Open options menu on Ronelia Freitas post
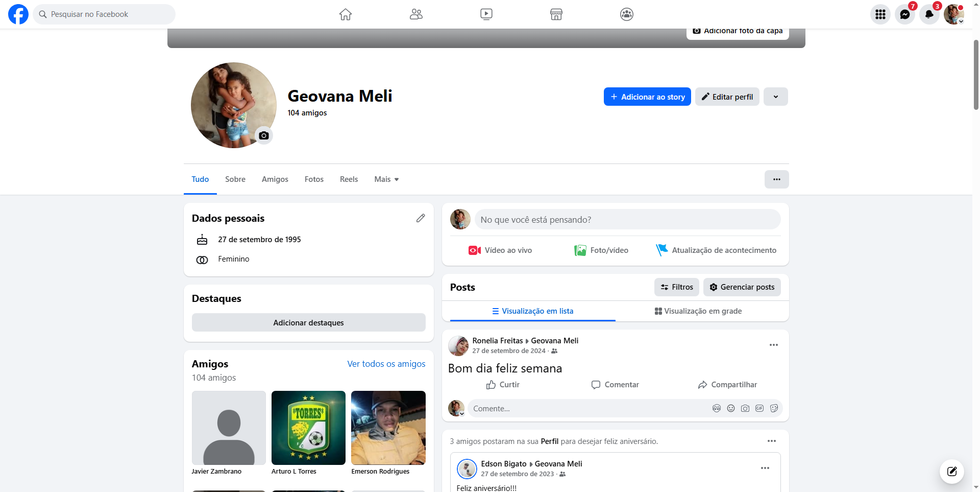The width and height of the screenshot is (980, 492). (x=773, y=345)
